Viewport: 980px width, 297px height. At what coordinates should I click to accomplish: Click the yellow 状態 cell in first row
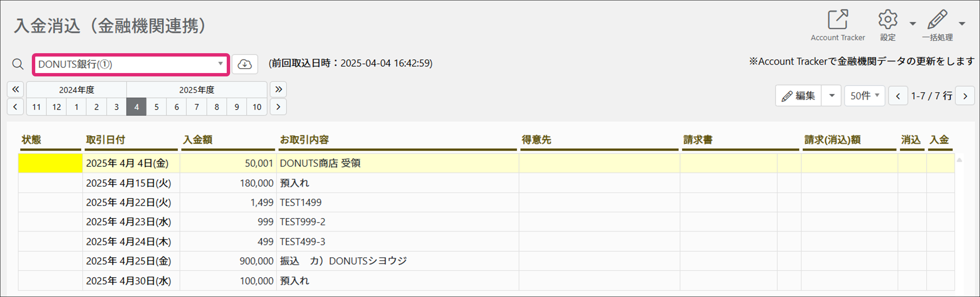point(50,164)
